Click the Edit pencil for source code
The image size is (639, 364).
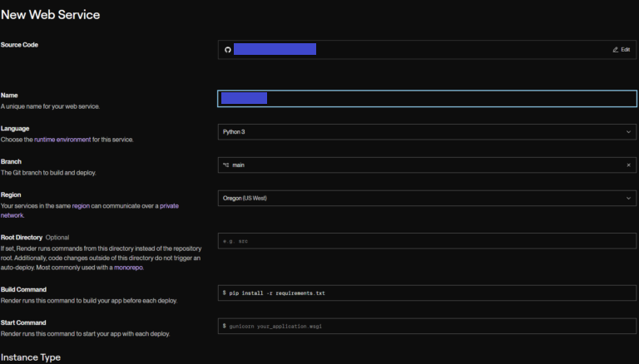pyautogui.click(x=621, y=50)
